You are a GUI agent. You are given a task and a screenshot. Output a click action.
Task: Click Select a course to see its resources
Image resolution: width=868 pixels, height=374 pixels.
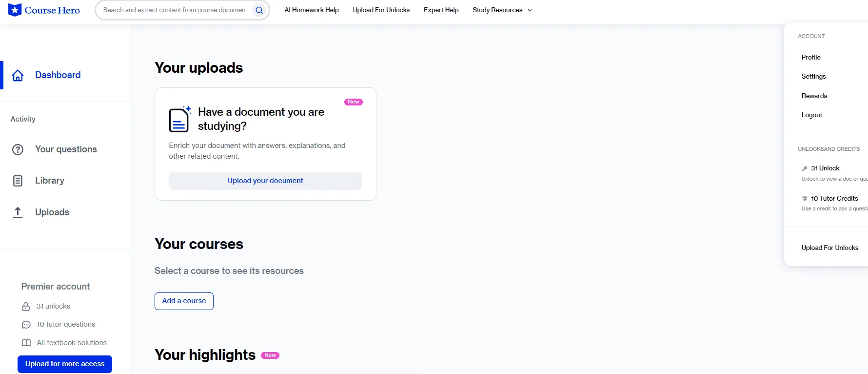point(229,271)
